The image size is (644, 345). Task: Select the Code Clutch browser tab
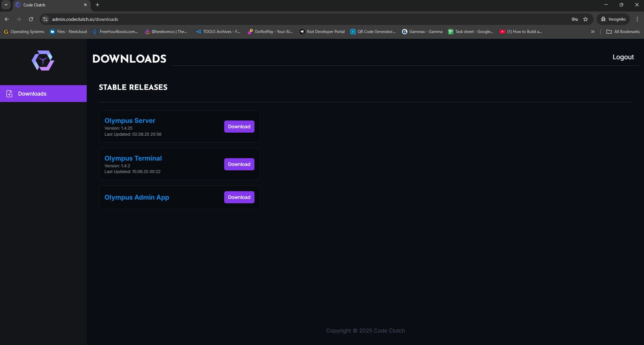[x=47, y=5]
